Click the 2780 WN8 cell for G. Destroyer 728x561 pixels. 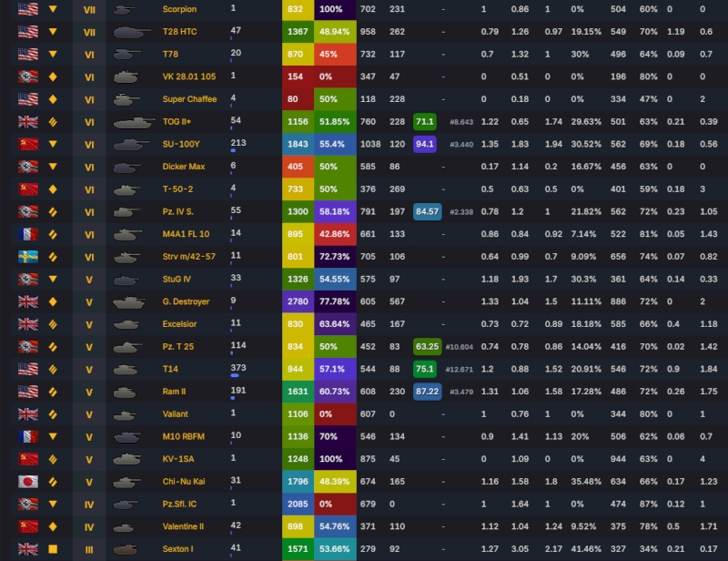[298, 301]
